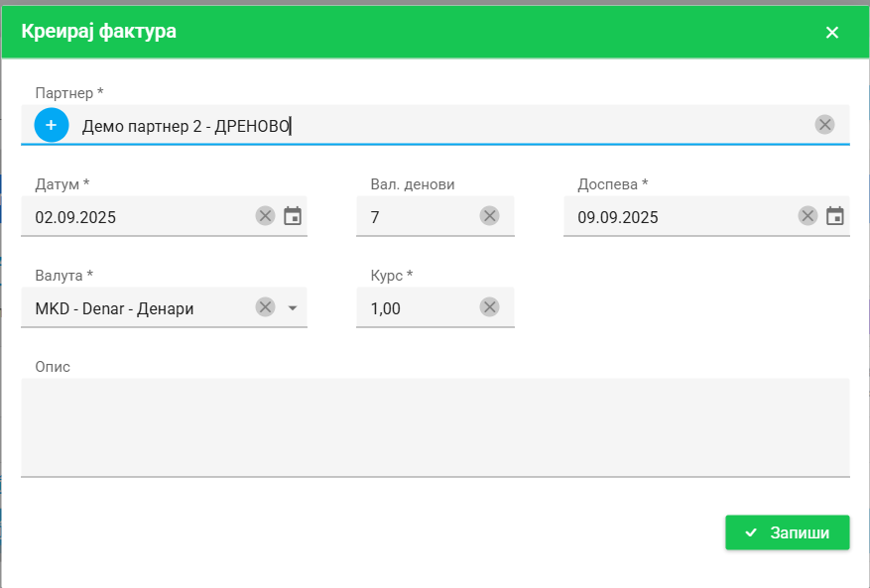This screenshot has height=588, width=870.
Task: Close the Креирај фактура dialog
Action: (833, 31)
